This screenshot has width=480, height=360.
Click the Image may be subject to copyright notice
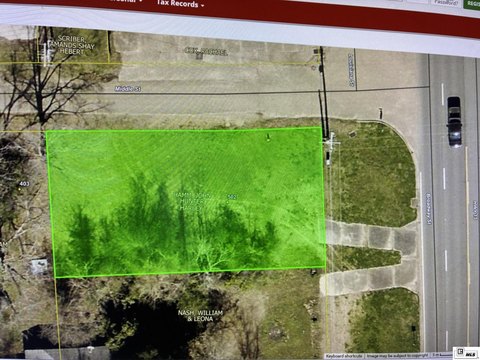click(397, 356)
